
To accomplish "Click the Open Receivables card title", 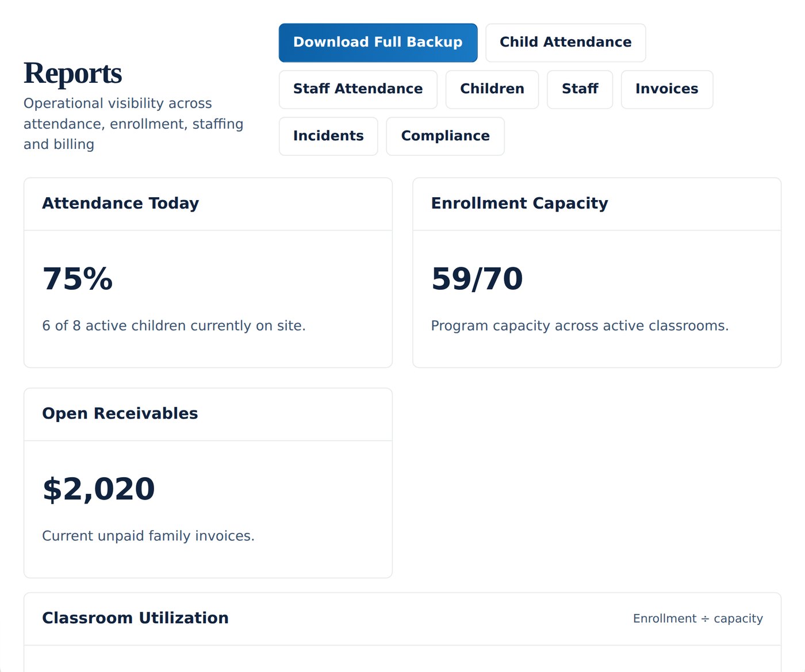I will click(x=120, y=413).
